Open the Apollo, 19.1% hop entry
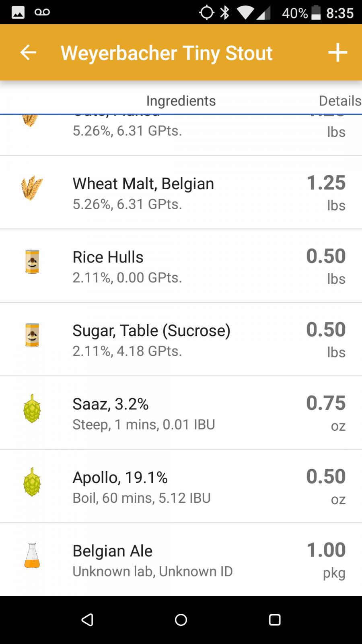The image size is (362, 644). click(181, 486)
